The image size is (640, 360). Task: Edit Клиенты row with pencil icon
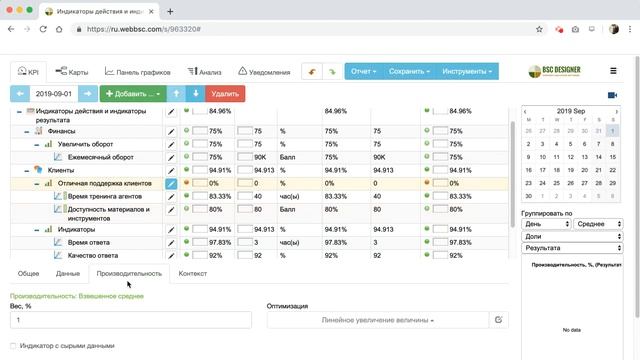pos(171,171)
